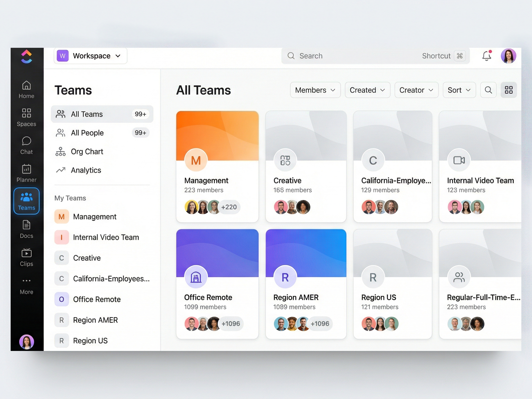Click the +220 members badge on Management
This screenshot has height=399, width=532.
click(x=229, y=207)
